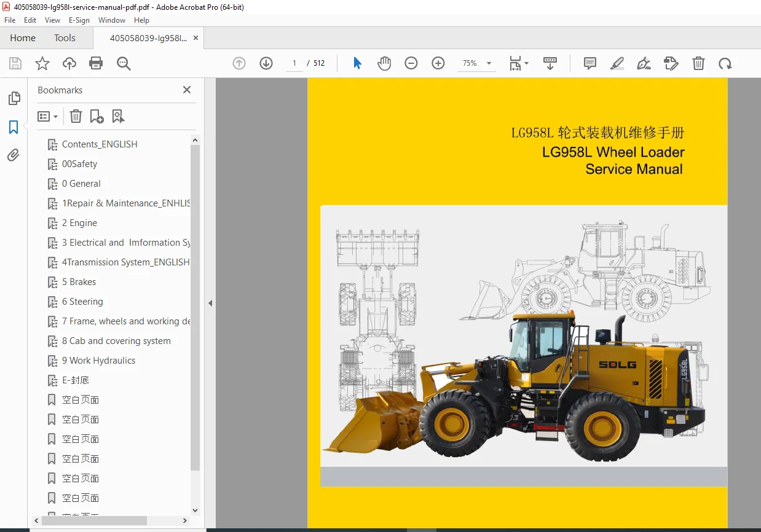This screenshot has height=532, width=761.
Task: Collapse the navigation pane with the arrow
Action: tap(210, 303)
